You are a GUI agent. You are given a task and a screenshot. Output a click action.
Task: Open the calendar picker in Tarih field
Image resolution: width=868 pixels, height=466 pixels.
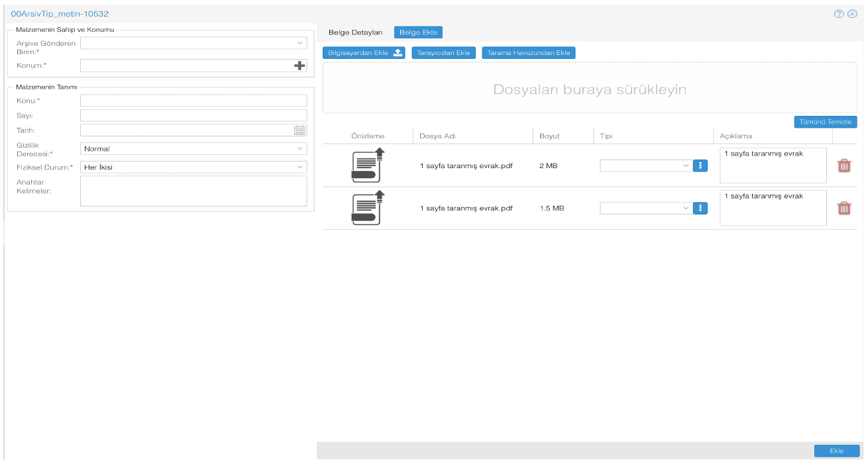tap(299, 130)
